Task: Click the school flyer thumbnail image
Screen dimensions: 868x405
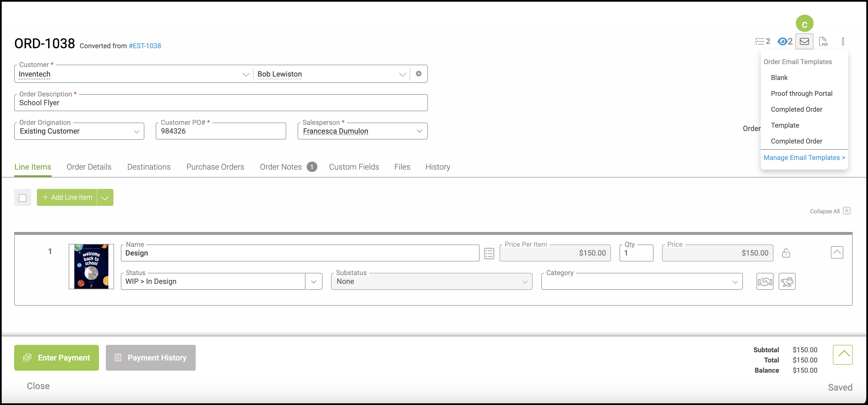Action: (91, 267)
